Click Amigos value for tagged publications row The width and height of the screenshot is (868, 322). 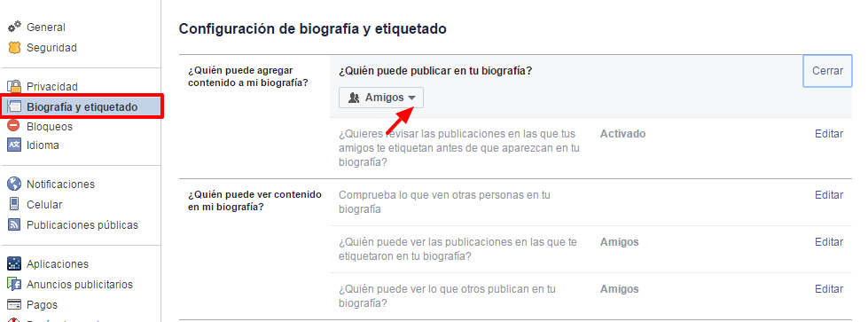coord(620,242)
